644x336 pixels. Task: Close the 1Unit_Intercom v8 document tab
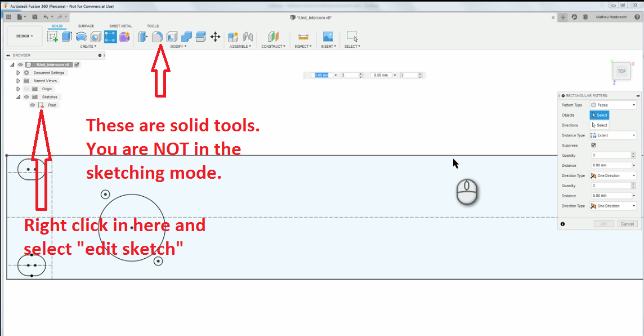553,17
